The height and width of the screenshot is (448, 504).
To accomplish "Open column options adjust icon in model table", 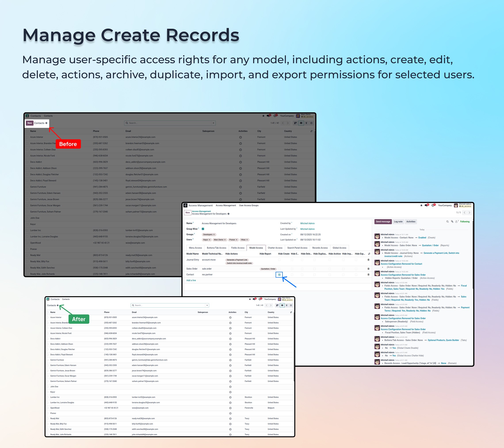I will pos(369,254).
